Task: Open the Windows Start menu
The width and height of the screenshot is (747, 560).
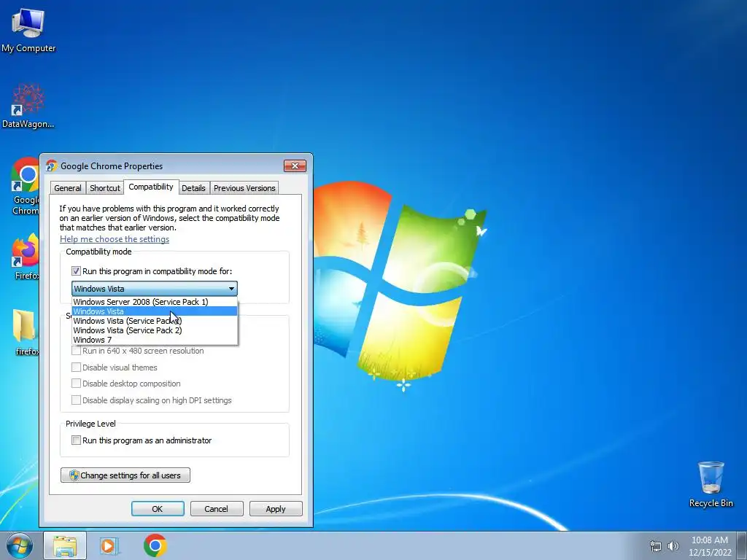Action: (20, 545)
